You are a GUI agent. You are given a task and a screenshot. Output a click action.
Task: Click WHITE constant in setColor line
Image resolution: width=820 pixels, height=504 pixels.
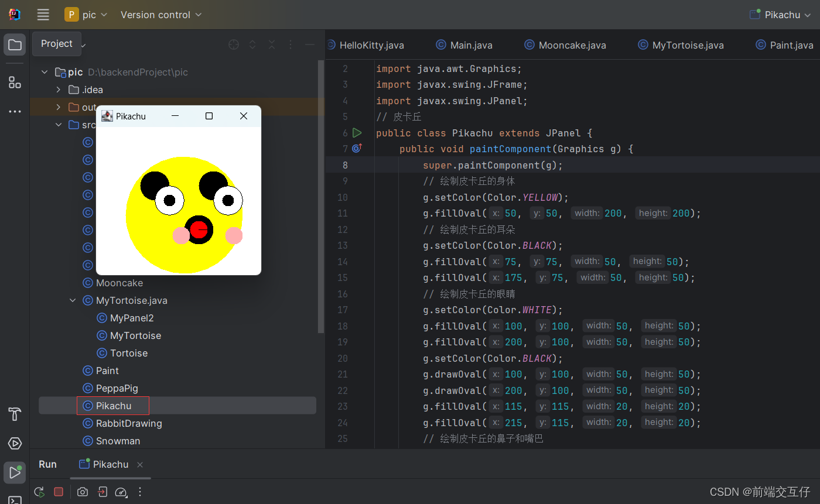click(537, 310)
